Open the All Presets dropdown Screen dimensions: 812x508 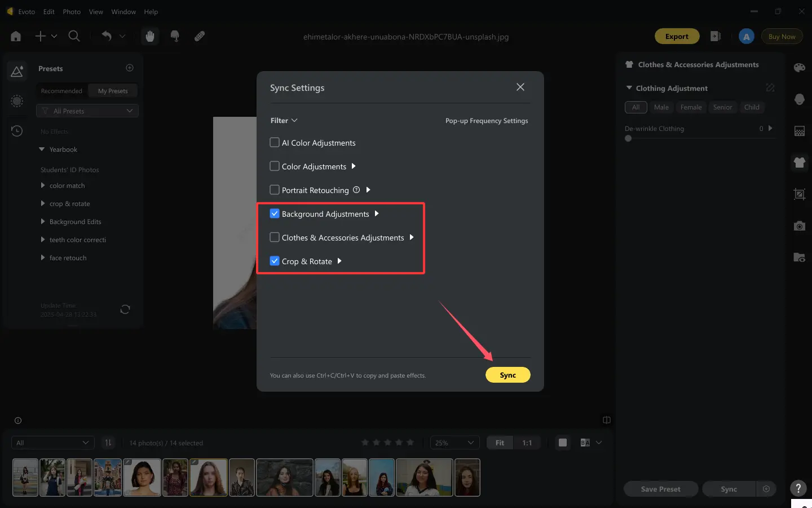87,111
